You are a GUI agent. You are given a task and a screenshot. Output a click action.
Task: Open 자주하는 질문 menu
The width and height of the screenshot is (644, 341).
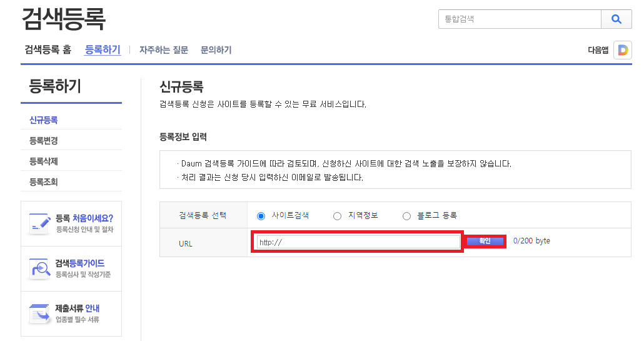click(163, 50)
